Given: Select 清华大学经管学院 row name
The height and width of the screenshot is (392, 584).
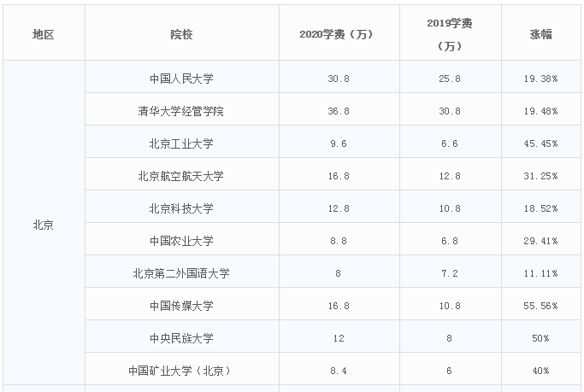Looking at the screenshot, I should pos(181,111).
